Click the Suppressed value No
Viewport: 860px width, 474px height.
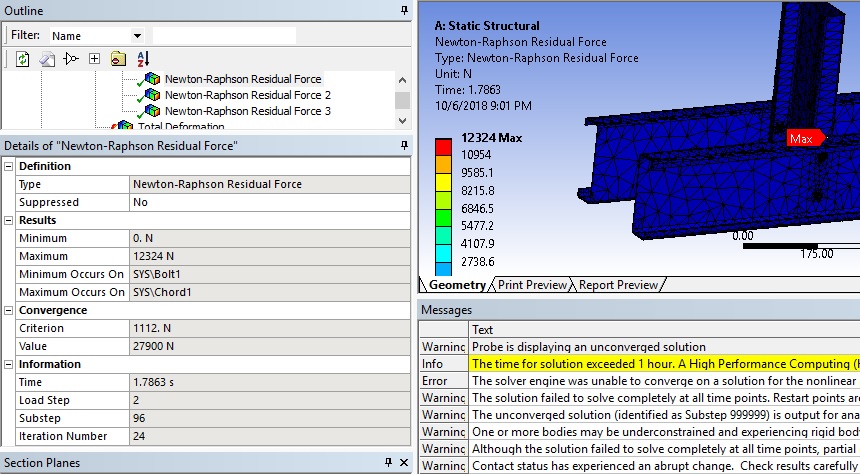point(270,202)
